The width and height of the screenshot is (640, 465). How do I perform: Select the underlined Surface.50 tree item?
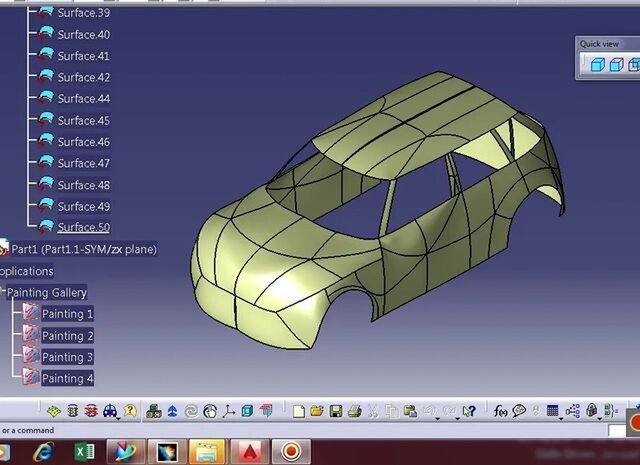tap(84, 227)
